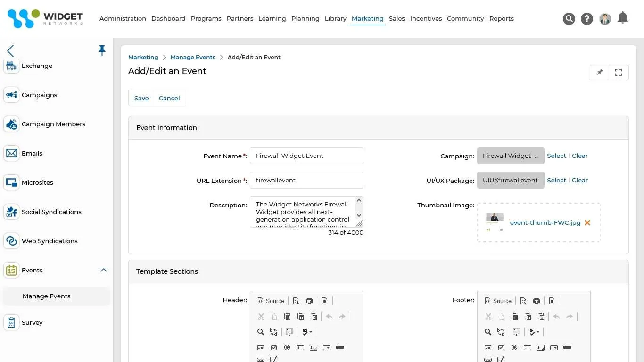The image size is (644, 362).
Task: Click Paste from Word in Footer editor
Action: [541, 316]
